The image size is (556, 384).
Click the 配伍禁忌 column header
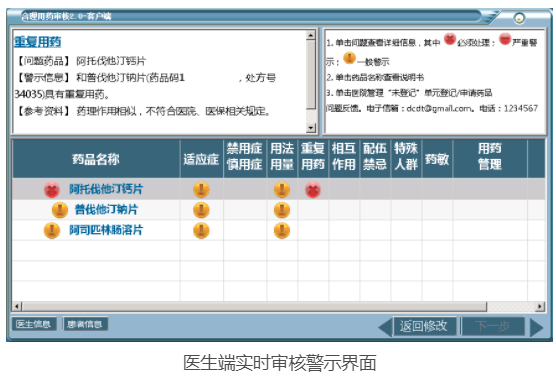click(x=375, y=159)
